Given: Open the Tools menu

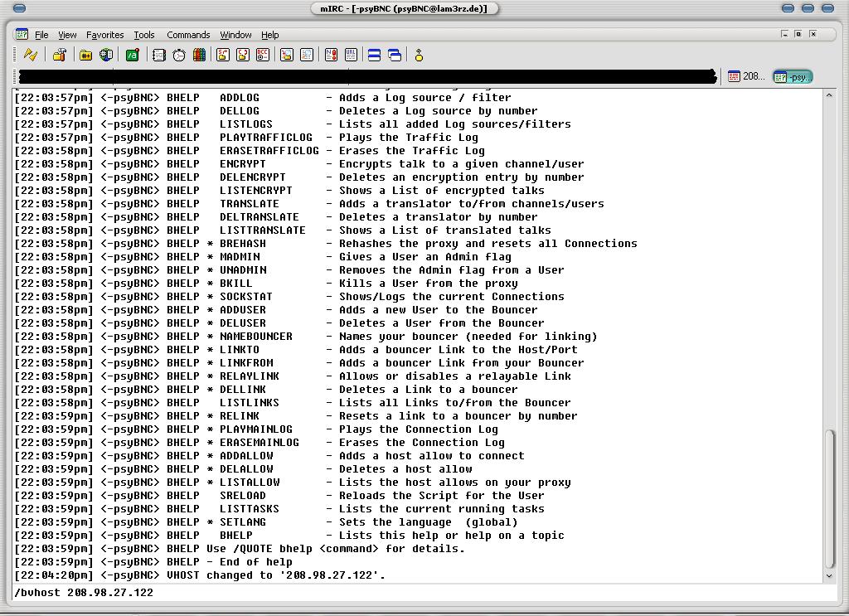Looking at the screenshot, I should (144, 35).
